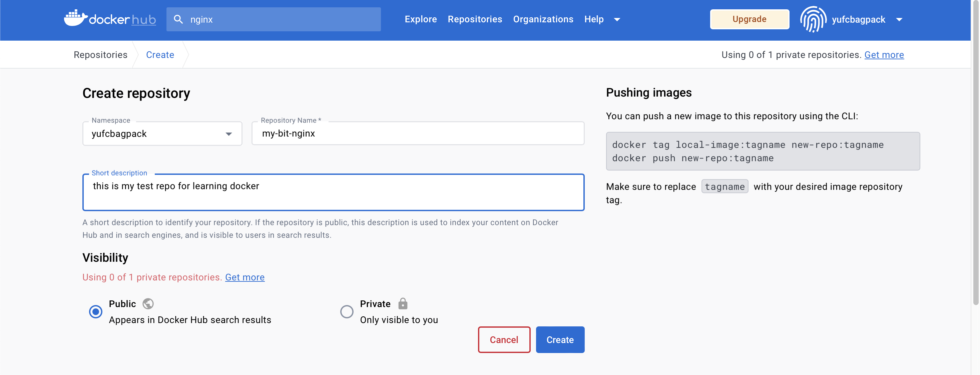
Task: Select the Public visibility radio button
Action: 95,311
